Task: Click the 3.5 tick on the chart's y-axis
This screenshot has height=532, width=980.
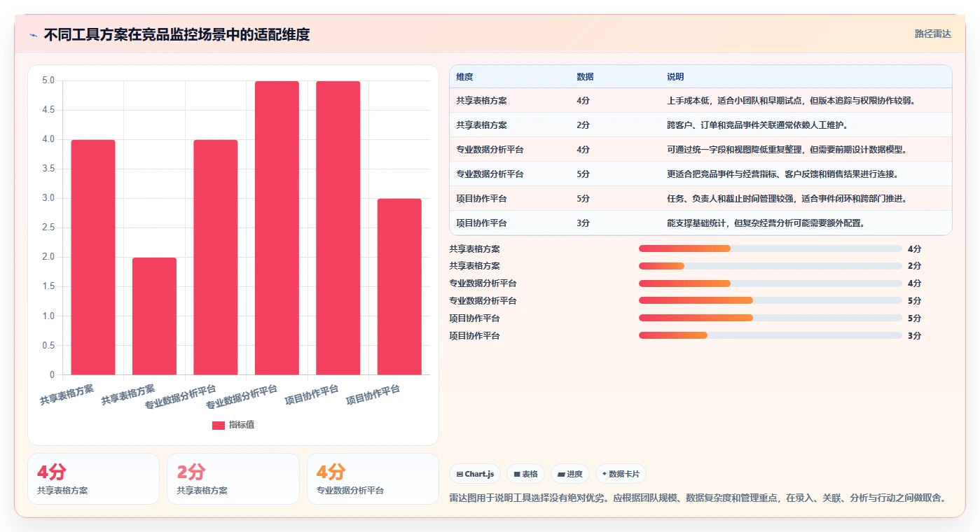Action: (48, 169)
